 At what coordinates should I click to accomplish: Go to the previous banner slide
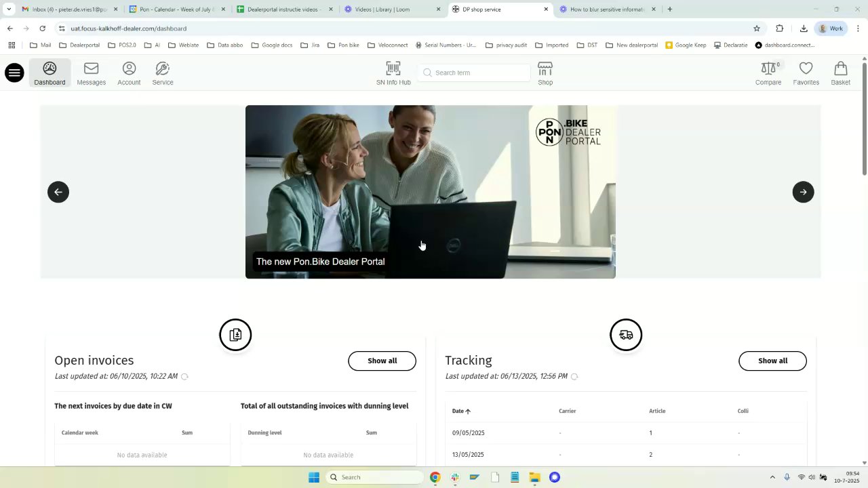tap(58, 192)
